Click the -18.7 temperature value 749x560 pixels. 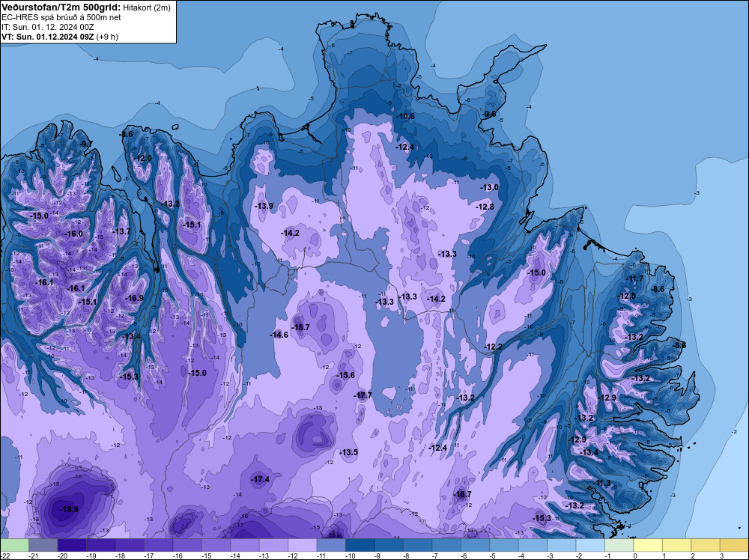tap(462, 494)
